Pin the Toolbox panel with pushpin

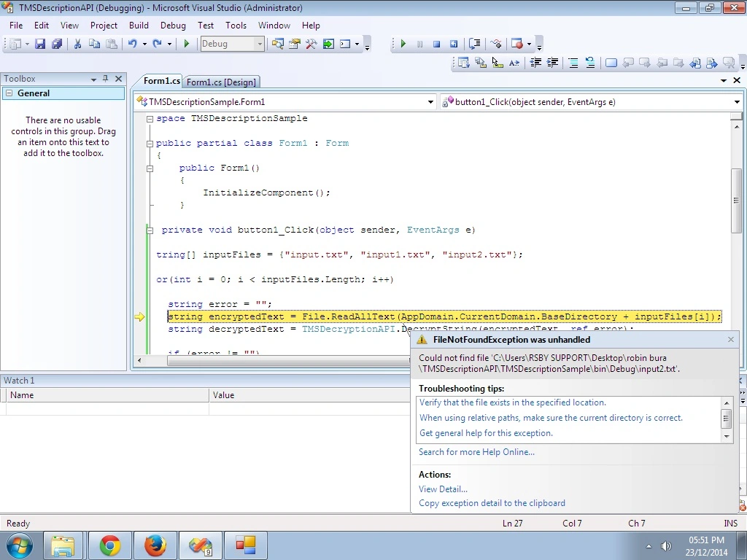[105, 79]
